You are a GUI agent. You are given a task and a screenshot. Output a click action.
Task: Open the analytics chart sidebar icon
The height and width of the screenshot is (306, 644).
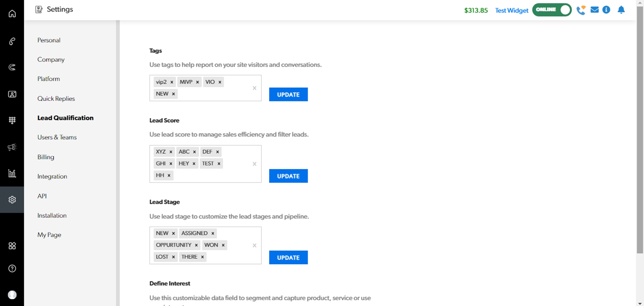point(12,173)
